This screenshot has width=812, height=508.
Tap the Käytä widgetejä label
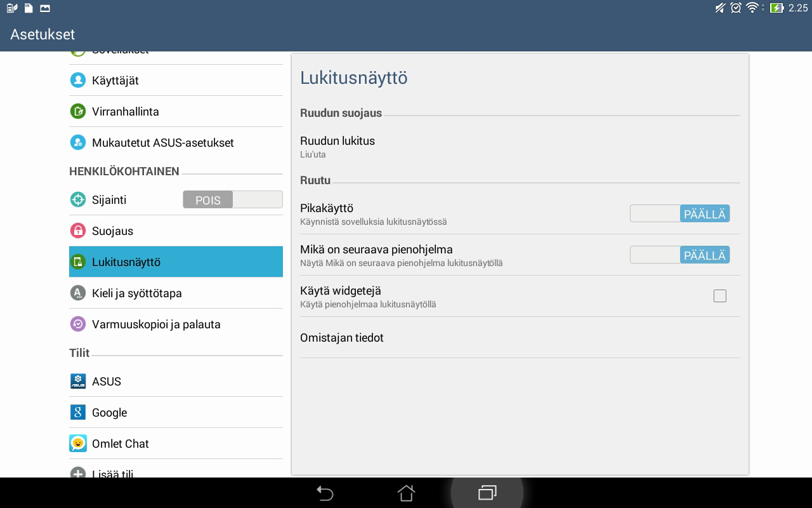coord(341,291)
